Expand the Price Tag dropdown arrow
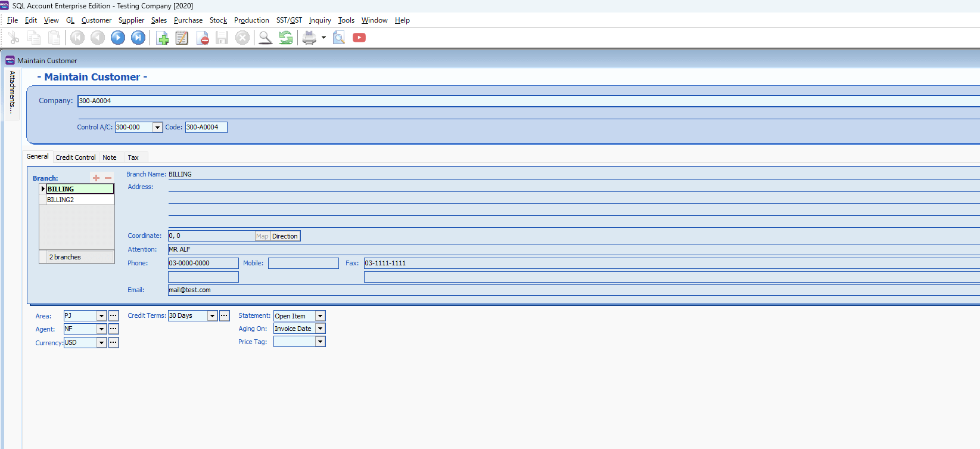Screen dimensions: 980x449 coord(320,342)
